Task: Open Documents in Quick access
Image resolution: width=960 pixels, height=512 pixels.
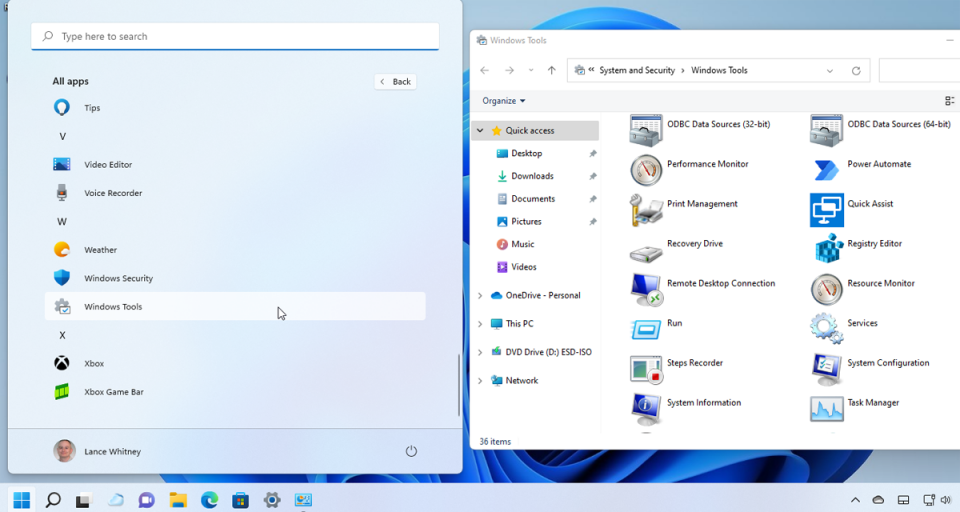Action: [534, 198]
